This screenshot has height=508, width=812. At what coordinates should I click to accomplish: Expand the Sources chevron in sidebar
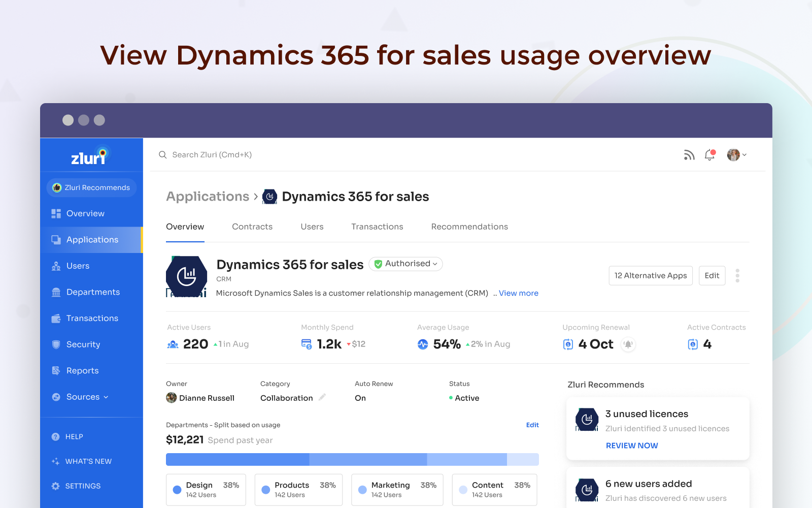[x=106, y=397]
